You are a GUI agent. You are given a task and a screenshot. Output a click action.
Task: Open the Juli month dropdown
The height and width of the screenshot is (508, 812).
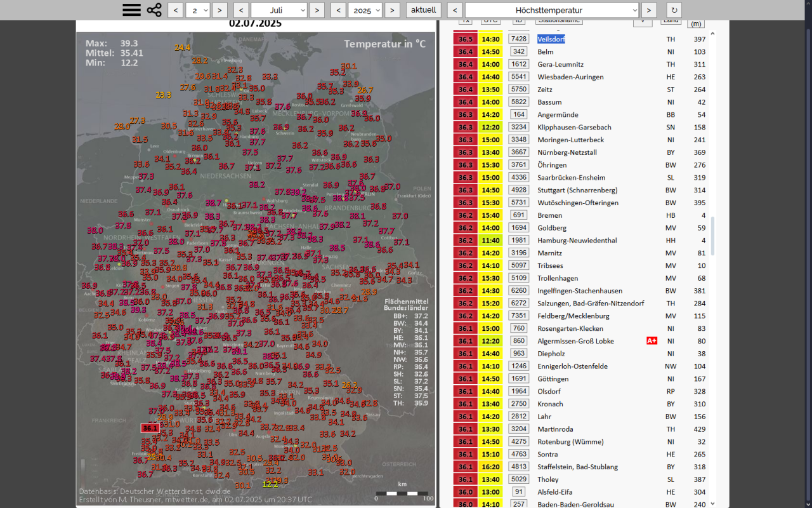[x=279, y=10]
